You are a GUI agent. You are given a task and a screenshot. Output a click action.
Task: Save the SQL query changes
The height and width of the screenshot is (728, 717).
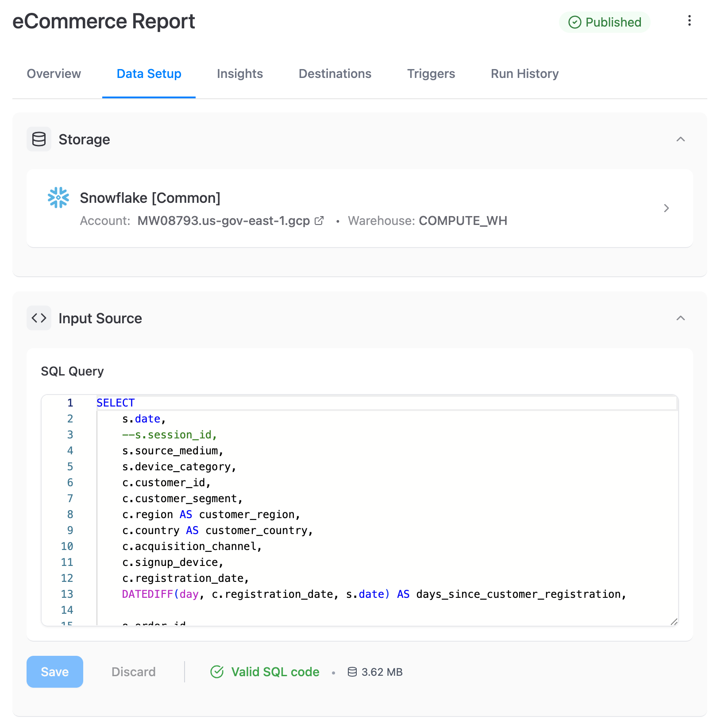[x=55, y=672]
